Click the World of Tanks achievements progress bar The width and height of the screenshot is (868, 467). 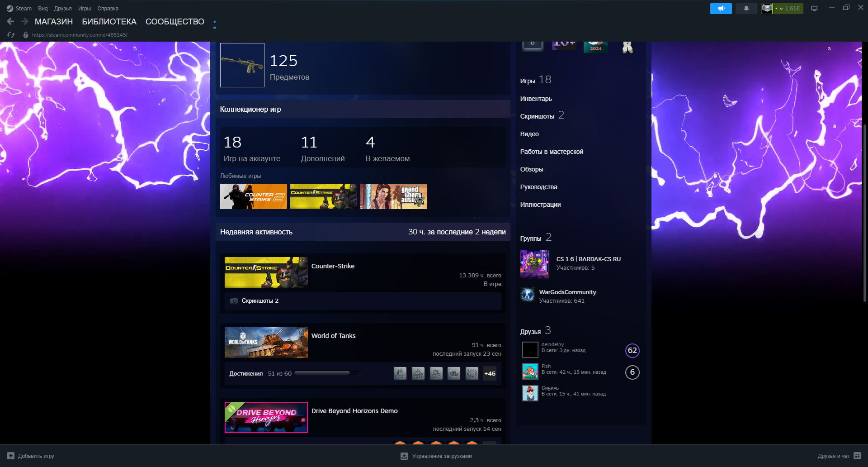tap(327, 373)
